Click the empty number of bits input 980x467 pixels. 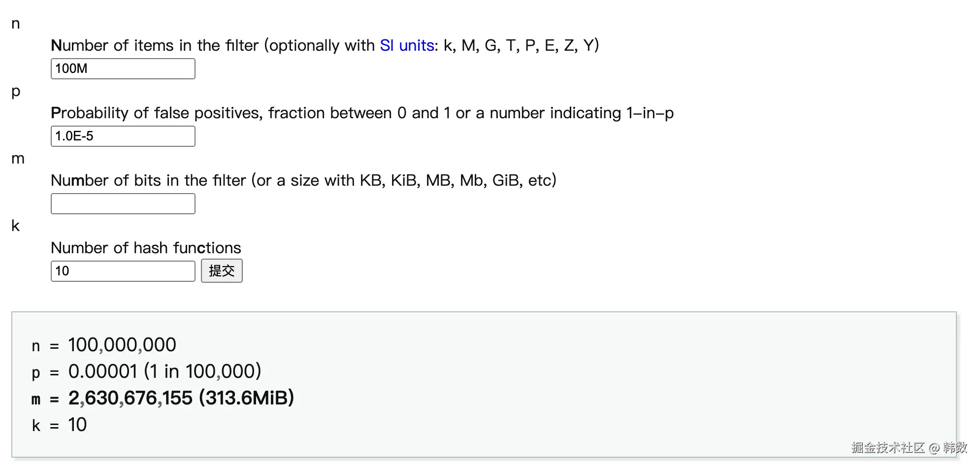coord(123,203)
